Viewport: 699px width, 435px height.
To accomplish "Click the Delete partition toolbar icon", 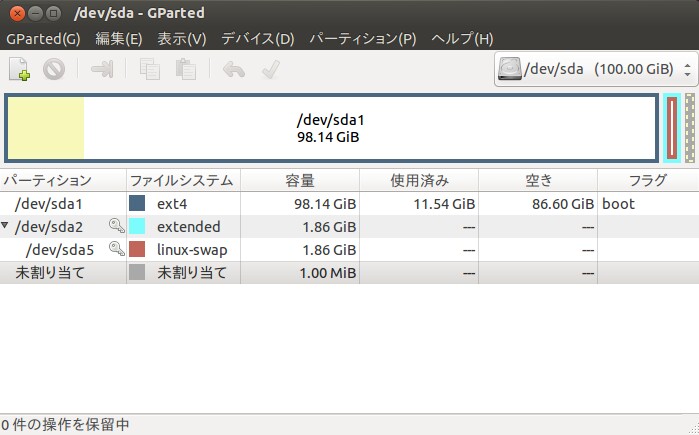I will click(54, 69).
